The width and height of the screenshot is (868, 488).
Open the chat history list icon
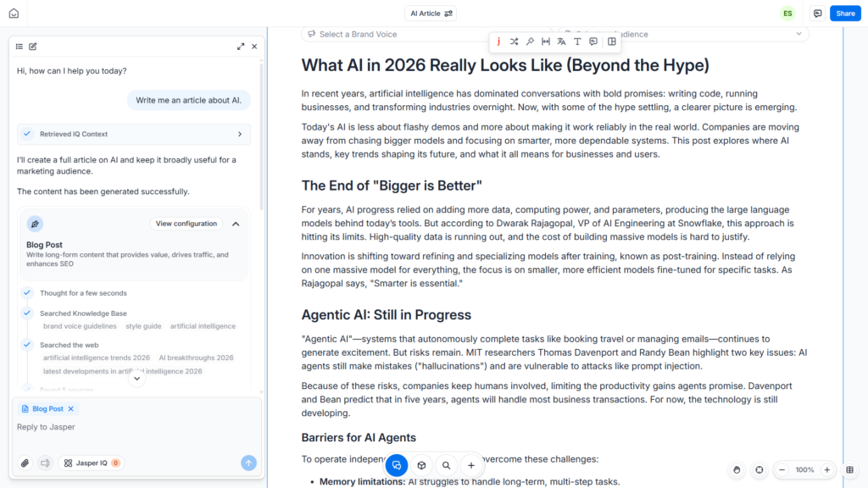pyautogui.click(x=19, y=47)
